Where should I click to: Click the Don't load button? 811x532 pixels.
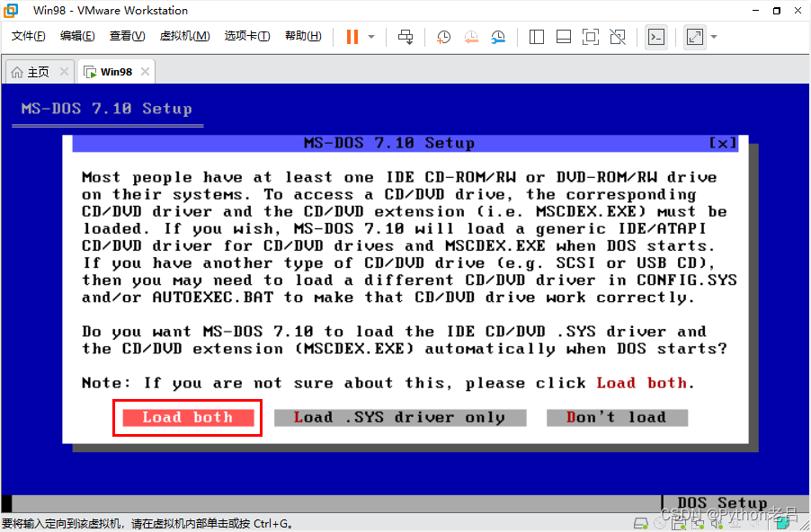point(617,417)
